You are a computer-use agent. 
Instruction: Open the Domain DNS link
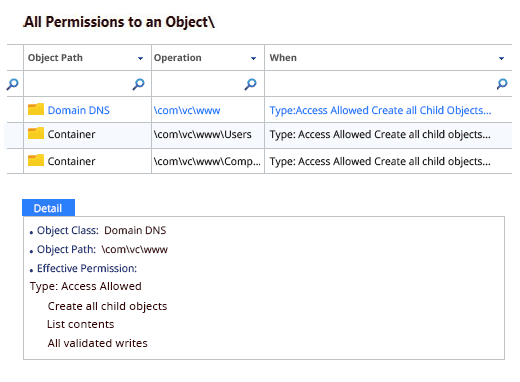tap(79, 110)
